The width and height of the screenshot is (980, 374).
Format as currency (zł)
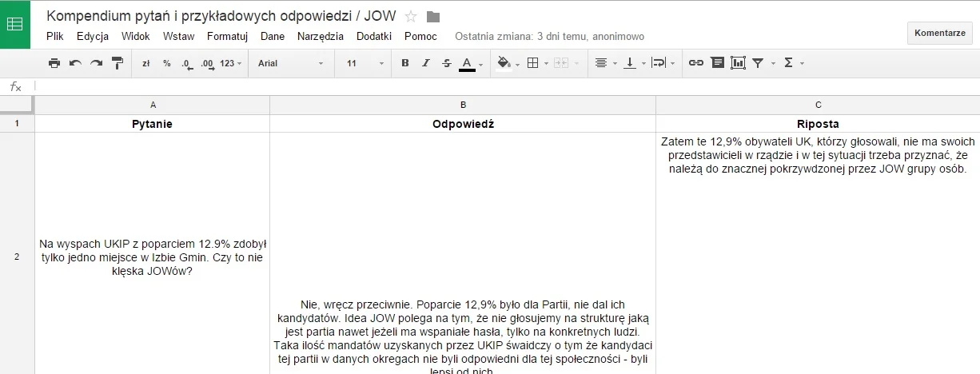[146, 63]
